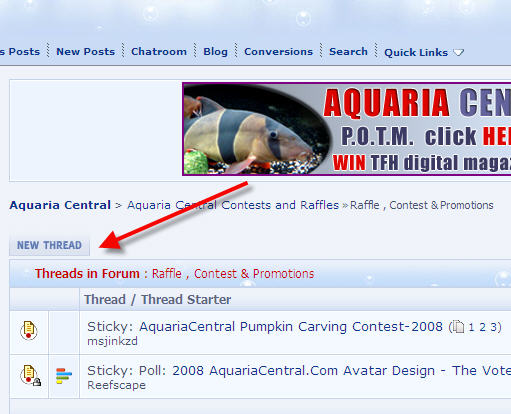Click the locked Avatar Design thread status icon
The height and width of the screenshot is (414, 511).
(30, 375)
